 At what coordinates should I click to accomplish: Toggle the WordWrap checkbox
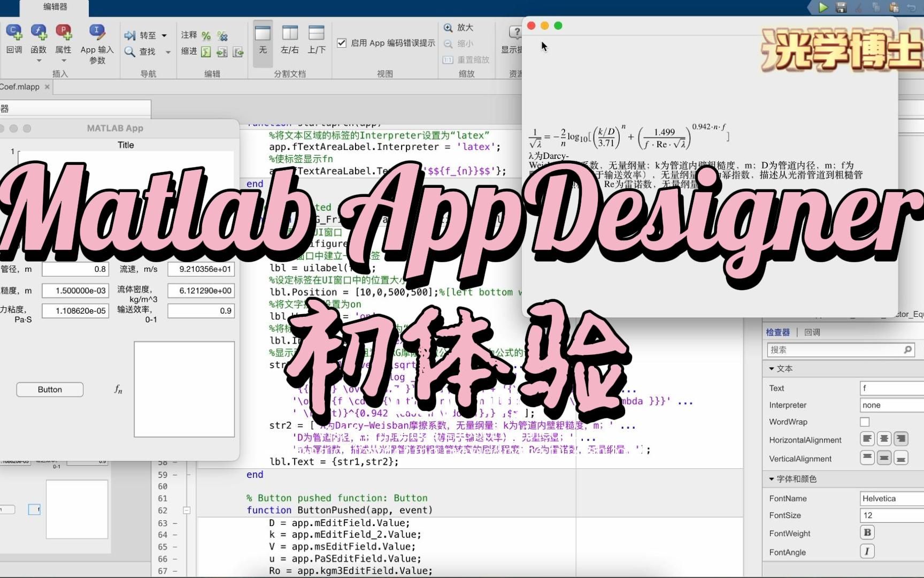click(865, 422)
